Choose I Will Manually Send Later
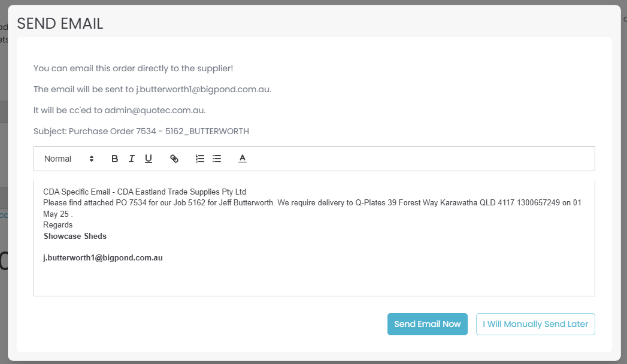This screenshot has height=364, width=627. click(x=535, y=324)
